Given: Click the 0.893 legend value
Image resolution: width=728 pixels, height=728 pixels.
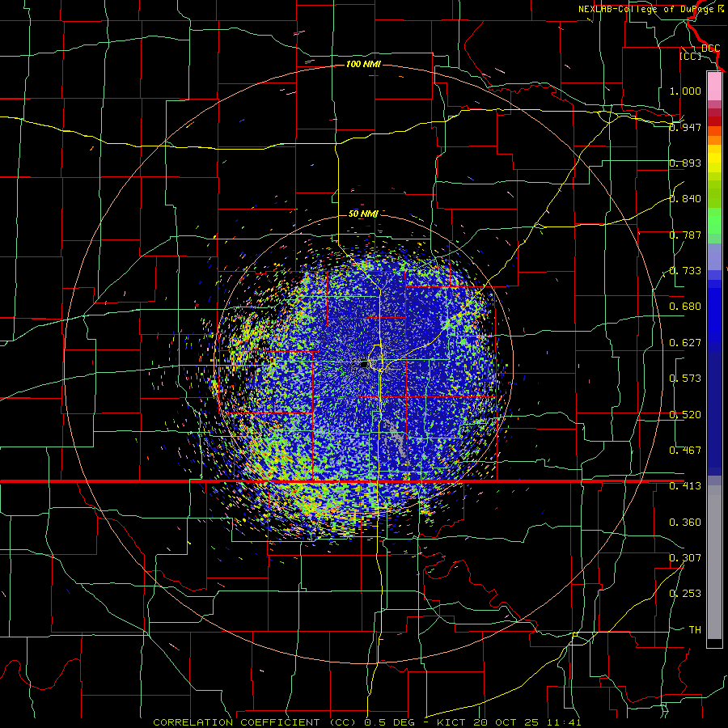Looking at the screenshot, I should [x=685, y=163].
